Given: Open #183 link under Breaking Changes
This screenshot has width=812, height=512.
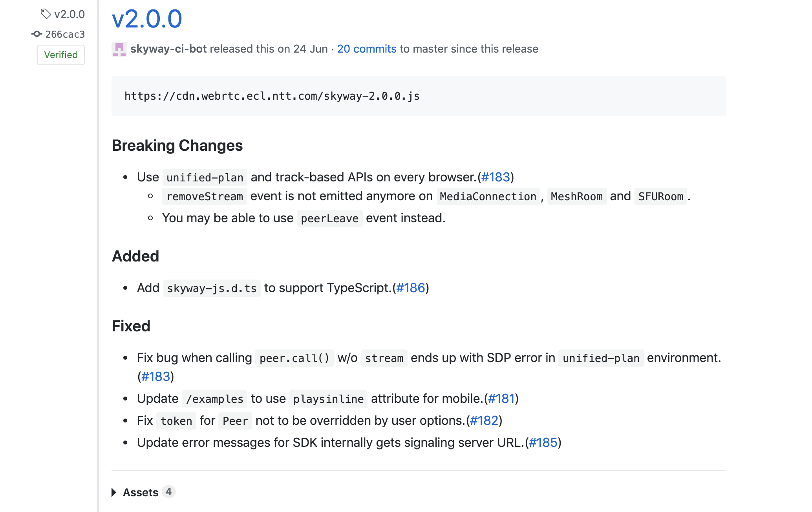Looking at the screenshot, I should click(496, 177).
